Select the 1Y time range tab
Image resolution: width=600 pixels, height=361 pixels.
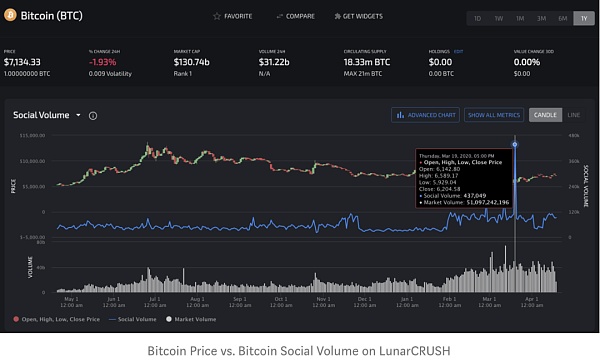pos(584,18)
